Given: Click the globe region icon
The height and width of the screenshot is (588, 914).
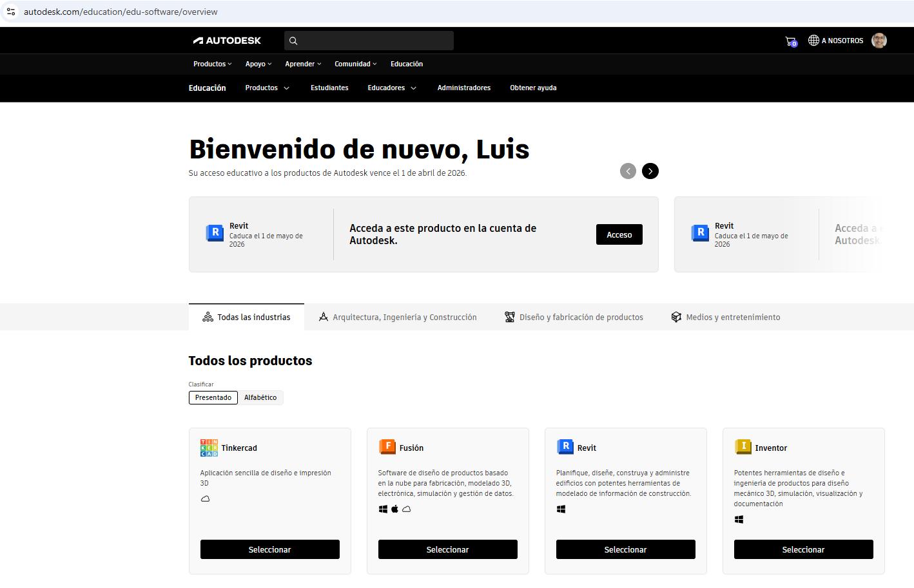Looking at the screenshot, I should pyautogui.click(x=813, y=41).
